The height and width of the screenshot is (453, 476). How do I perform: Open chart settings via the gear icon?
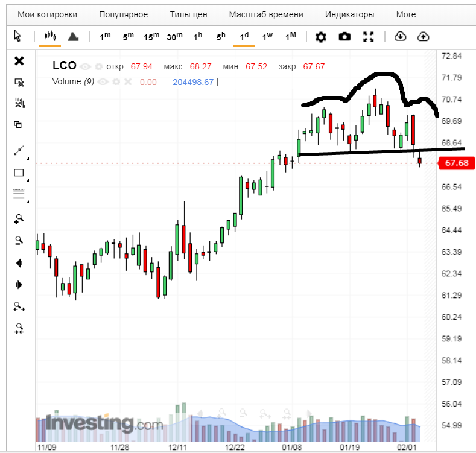(321, 37)
